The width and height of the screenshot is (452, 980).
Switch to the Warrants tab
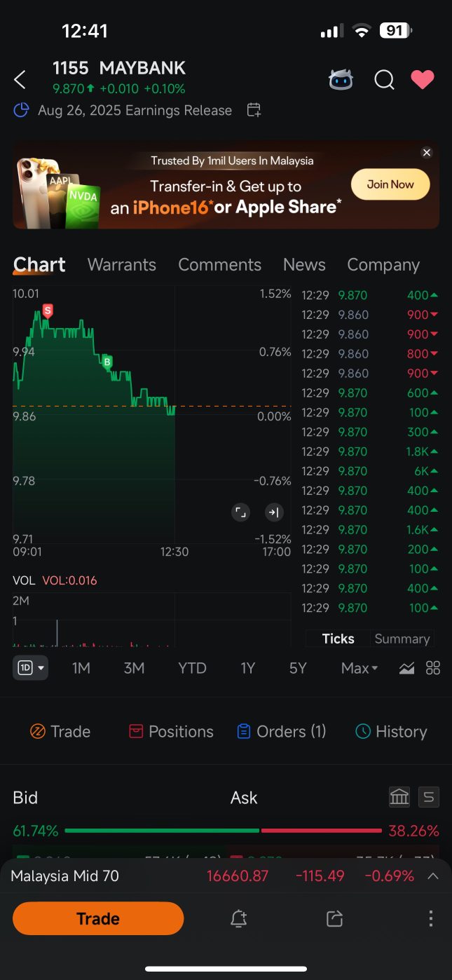pos(122,264)
